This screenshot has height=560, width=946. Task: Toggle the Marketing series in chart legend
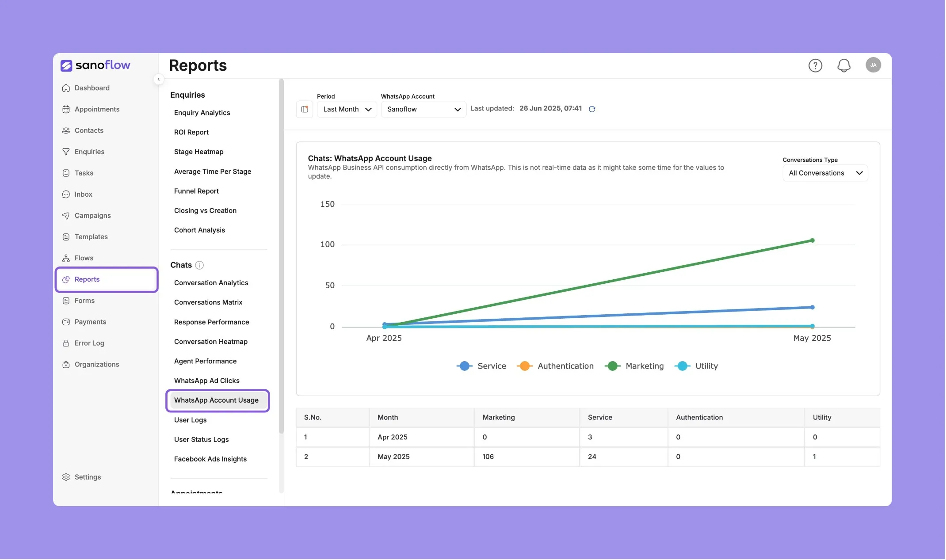coord(635,366)
